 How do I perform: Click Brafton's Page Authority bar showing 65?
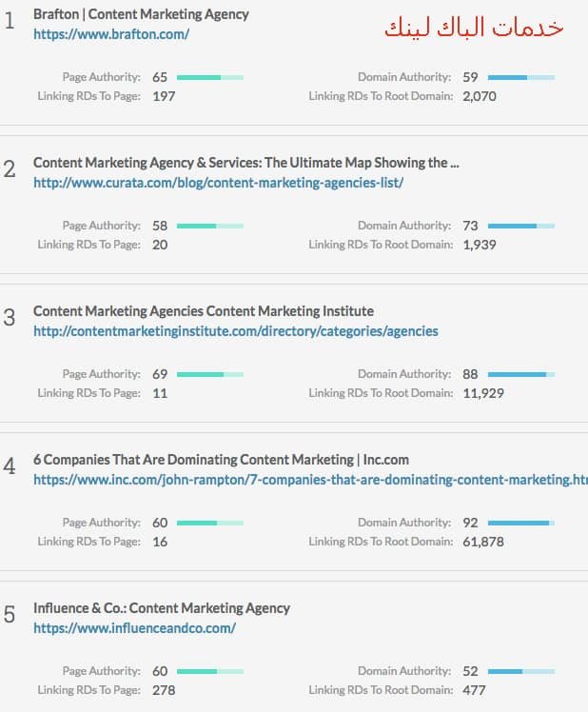coord(210,77)
